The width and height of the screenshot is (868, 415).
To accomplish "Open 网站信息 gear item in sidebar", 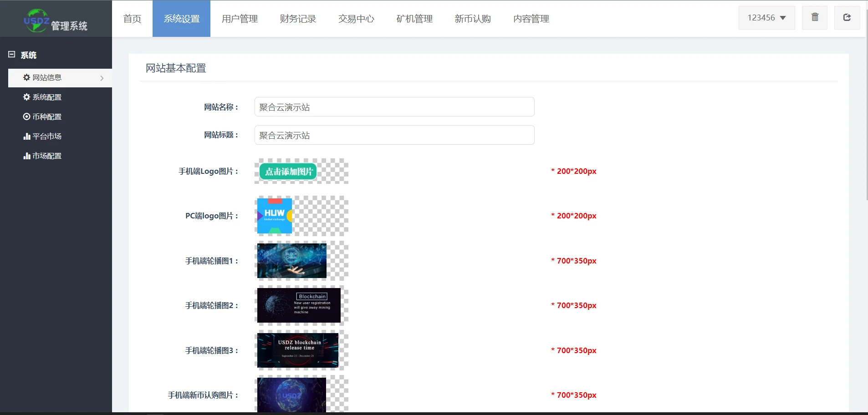I will (x=47, y=78).
